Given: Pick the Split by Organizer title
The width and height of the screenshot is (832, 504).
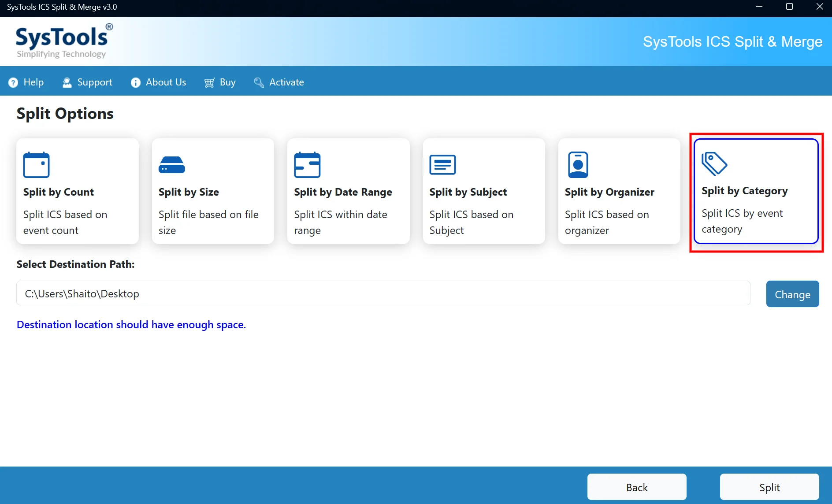Looking at the screenshot, I should 609,192.
